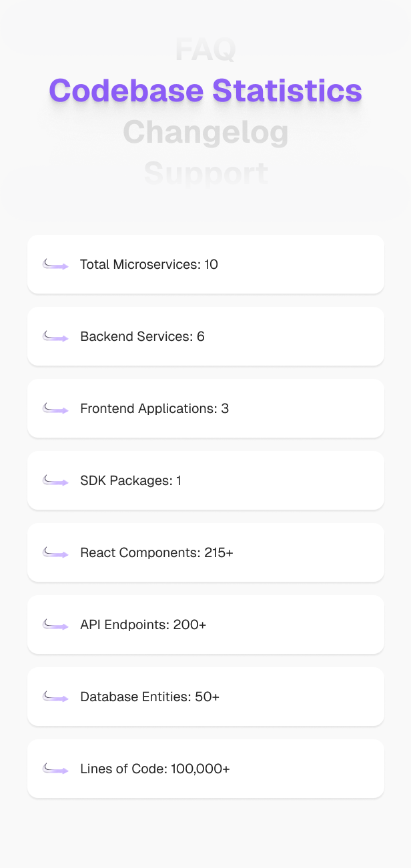
Task: Choose the Lines of Code: 100,000+ text
Action: [x=155, y=769]
